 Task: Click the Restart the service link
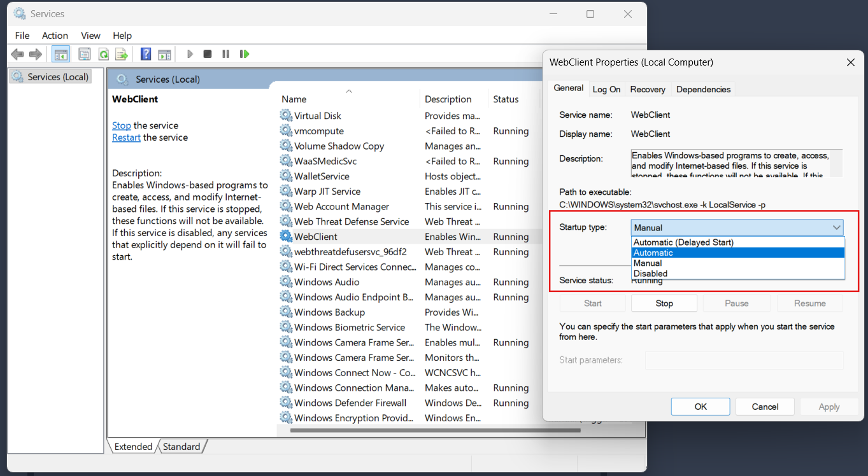(126, 137)
